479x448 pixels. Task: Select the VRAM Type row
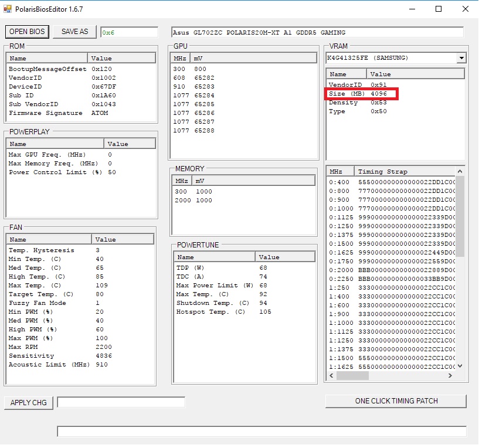tap(395, 111)
